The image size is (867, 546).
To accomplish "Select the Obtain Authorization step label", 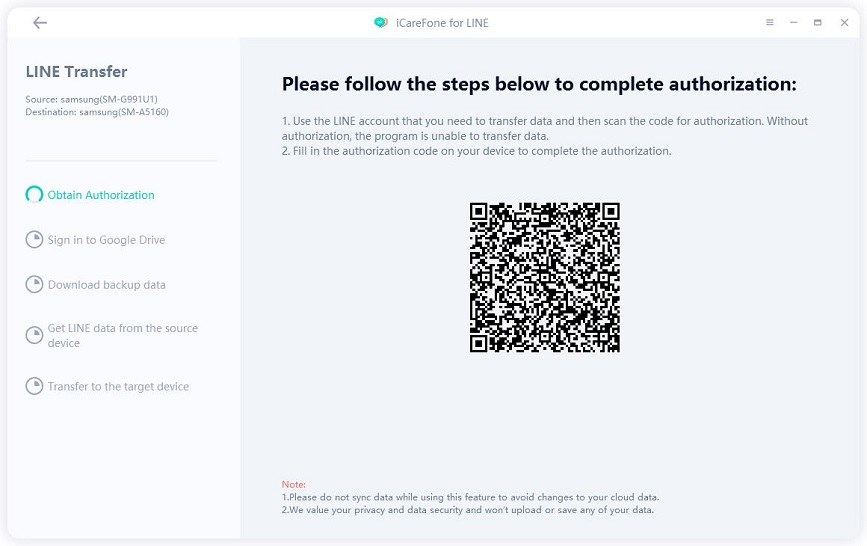I will 101,195.
